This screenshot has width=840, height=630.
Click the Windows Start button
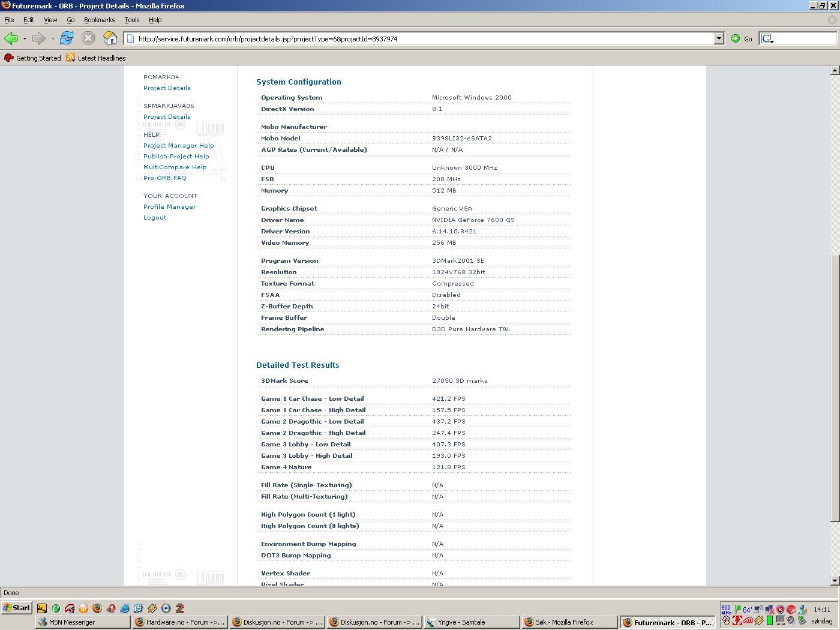(16, 608)
